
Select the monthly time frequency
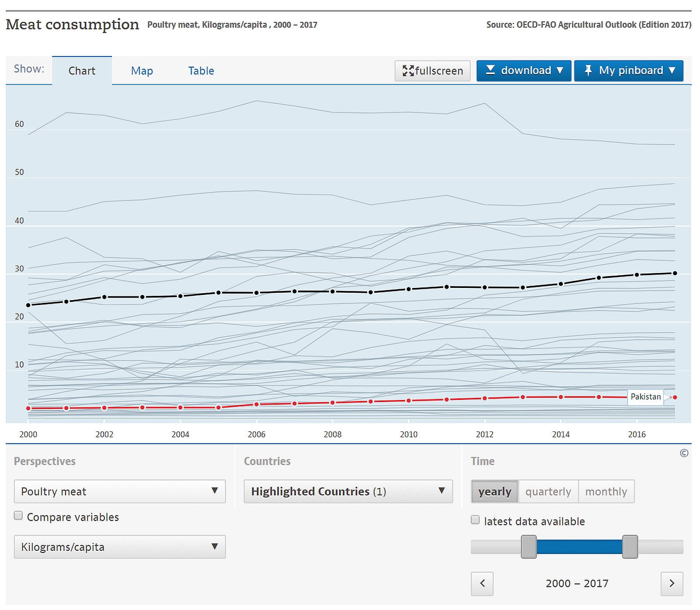pos(606,491)
